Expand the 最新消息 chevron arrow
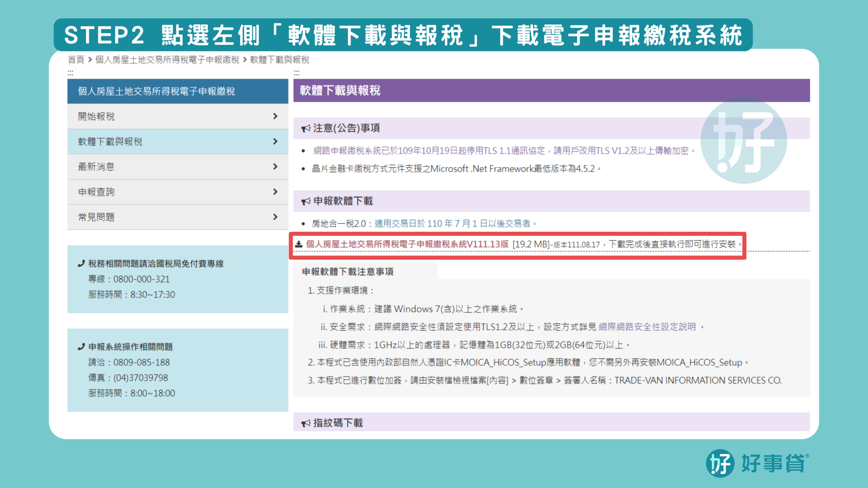 tap(275, 166)
